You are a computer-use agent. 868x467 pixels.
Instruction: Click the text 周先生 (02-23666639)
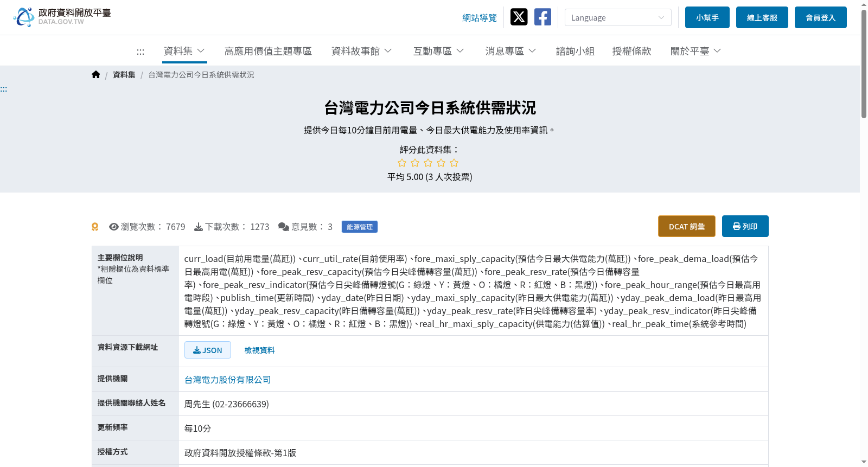pyautogui.click(x=227, y=404)
